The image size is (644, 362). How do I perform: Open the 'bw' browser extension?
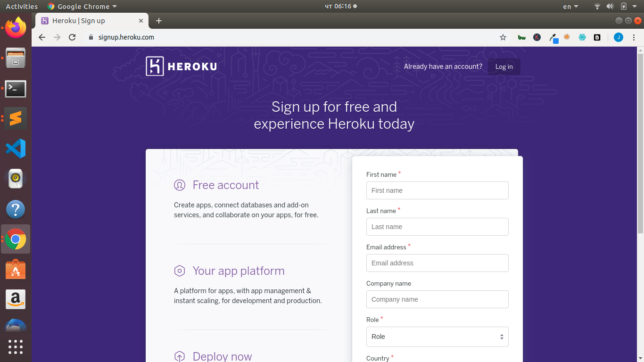[521, 37]
